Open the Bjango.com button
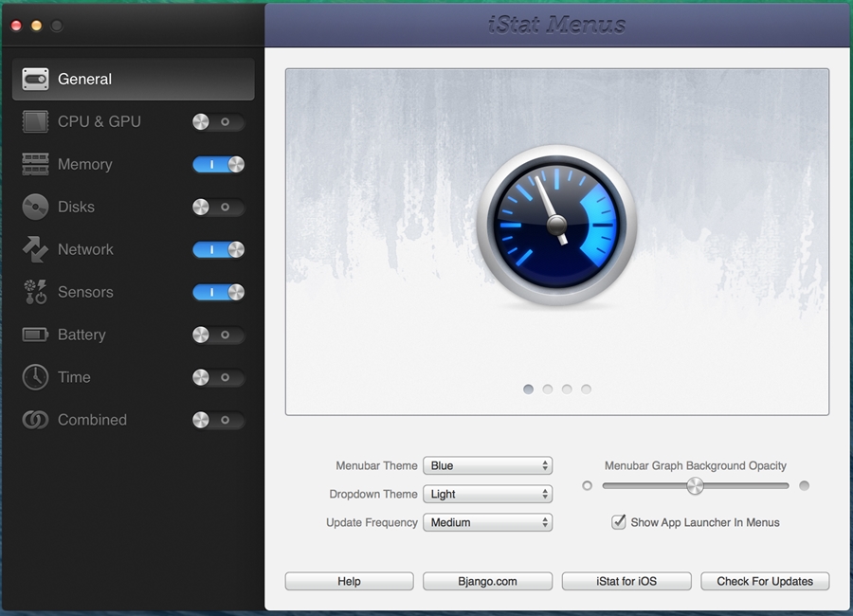 tap(487, 581)
